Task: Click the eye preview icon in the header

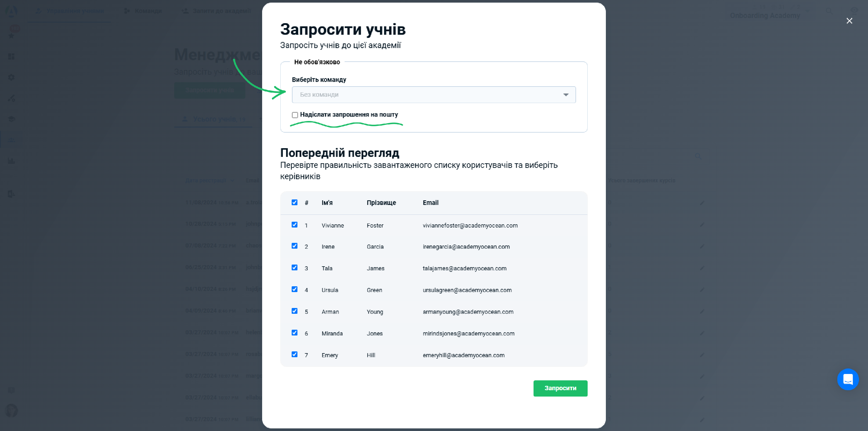Action: click(854, 10)
